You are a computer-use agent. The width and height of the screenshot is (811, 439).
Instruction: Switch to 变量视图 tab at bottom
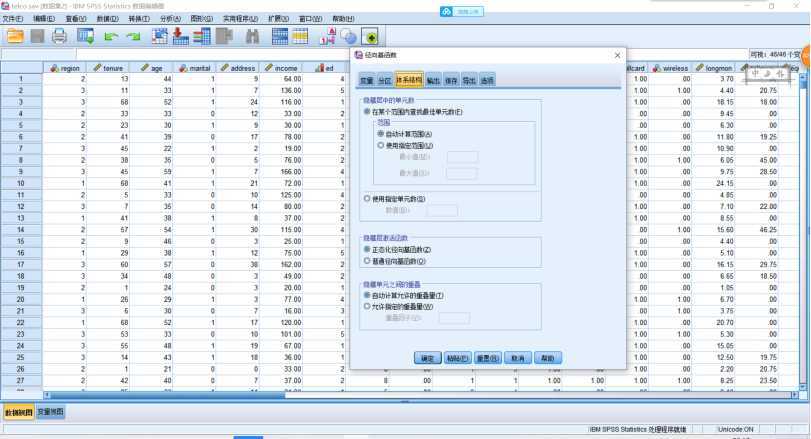[x=51, y=412]
